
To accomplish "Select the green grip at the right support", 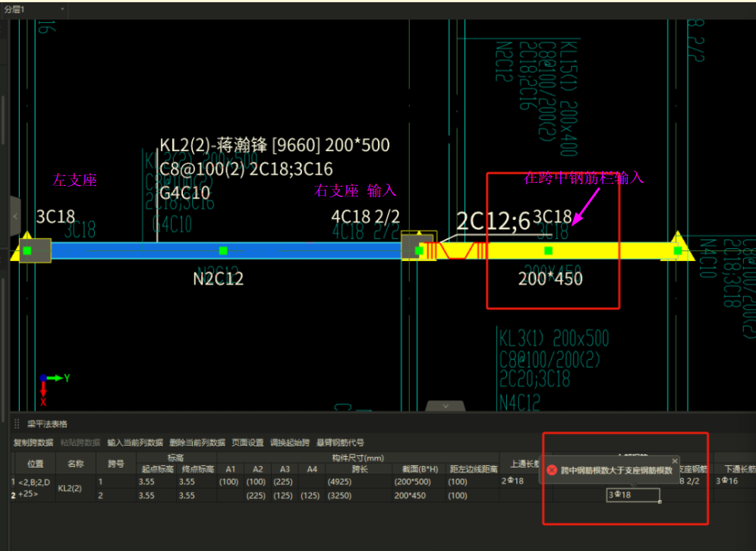I will pyautogui.click(x=678, y=250).
